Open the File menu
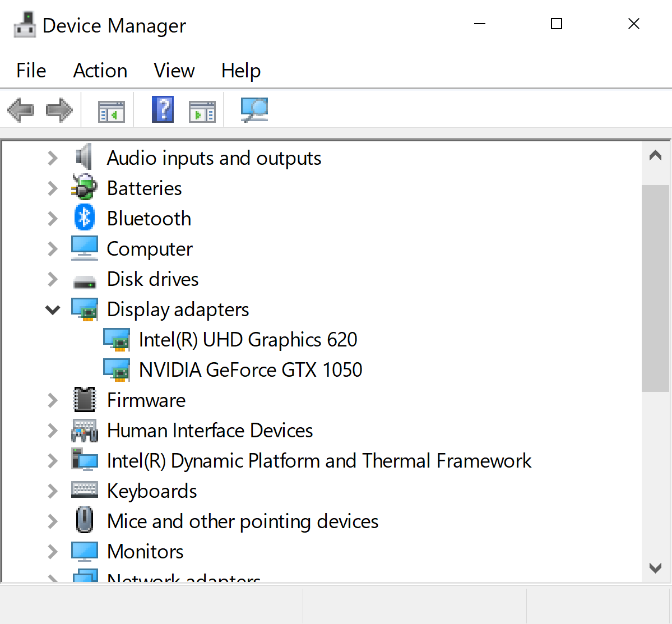 click(x=31, y=71)
